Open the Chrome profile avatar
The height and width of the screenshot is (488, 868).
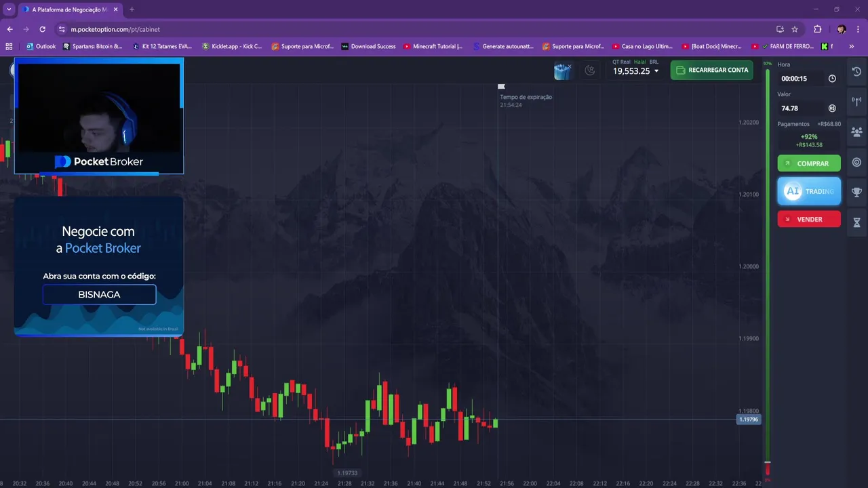[842, 29]
